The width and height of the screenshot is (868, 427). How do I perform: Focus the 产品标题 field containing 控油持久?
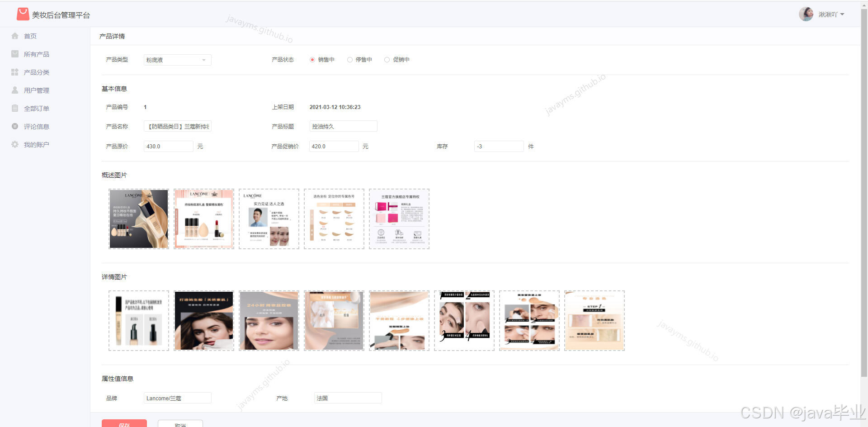pyautogui.click(x=343, y=126)
